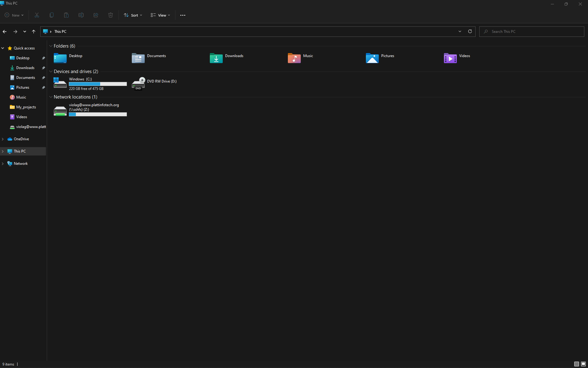Open the Sort dropdown menu
This screenshot has height=368, width=588.
pyautogui.click(x=133, y=15)
